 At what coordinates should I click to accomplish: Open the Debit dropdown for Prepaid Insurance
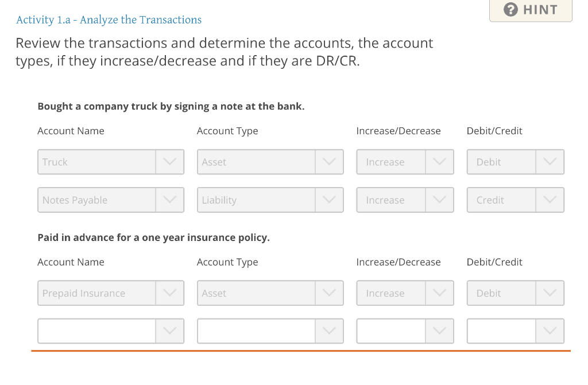pos(550,293)
